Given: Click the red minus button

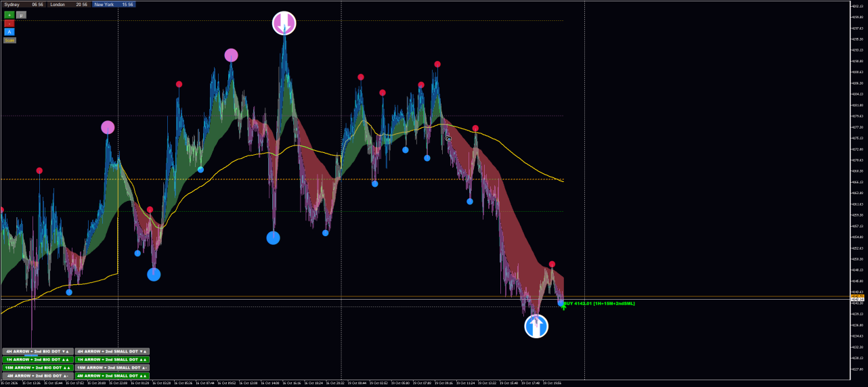Looking at the screenshot, I should (x=9, y=23).
